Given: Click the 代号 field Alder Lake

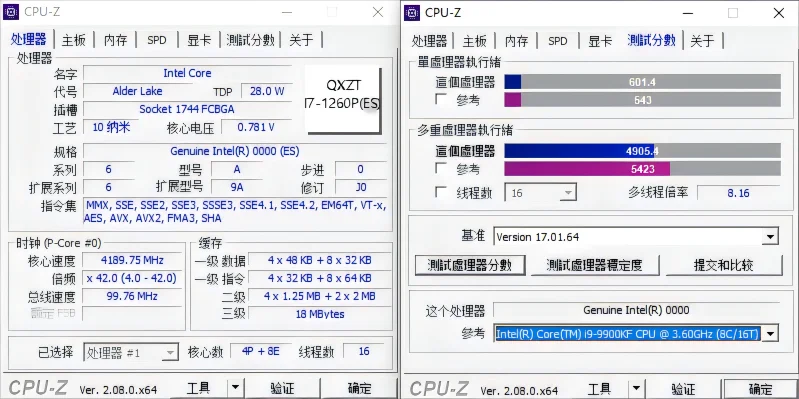Looking at the screenshot, I should (138, 91).
